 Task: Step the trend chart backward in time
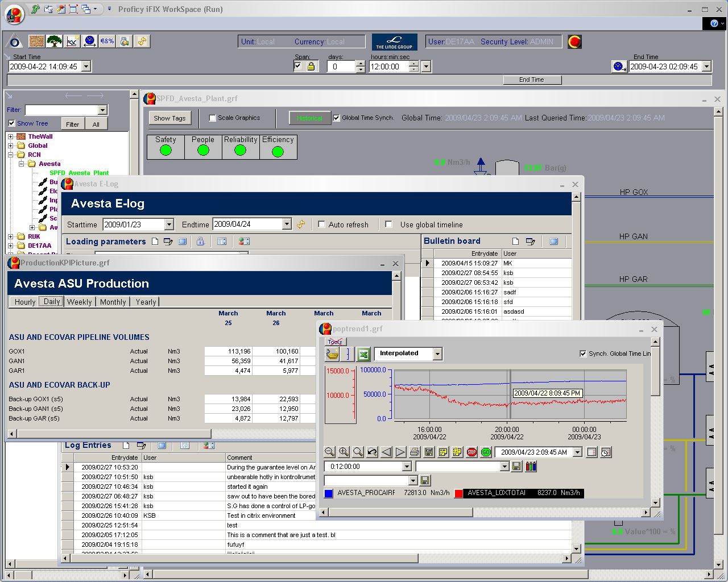pyautogui.click(x=386, y=452)
